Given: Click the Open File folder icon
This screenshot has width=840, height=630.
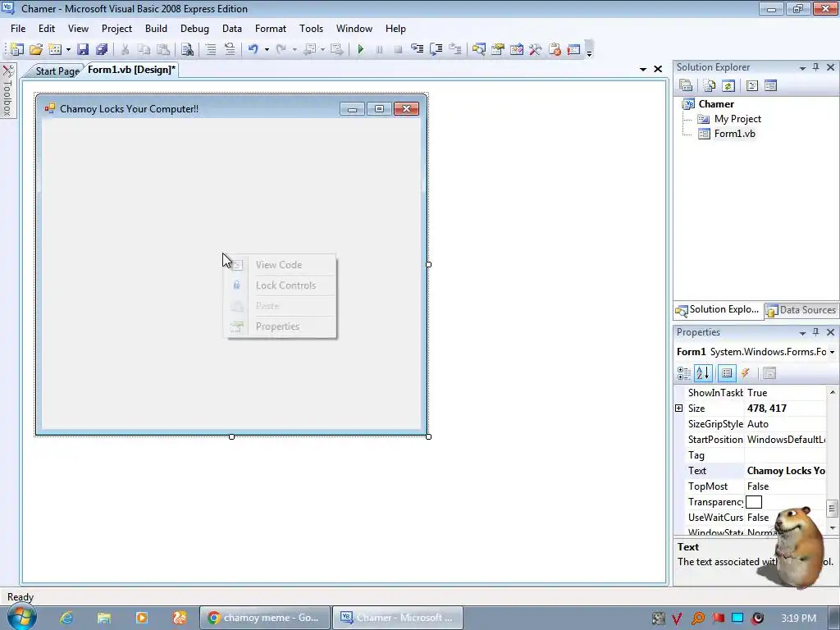Looking at the screenshot, I should [36, 49].
